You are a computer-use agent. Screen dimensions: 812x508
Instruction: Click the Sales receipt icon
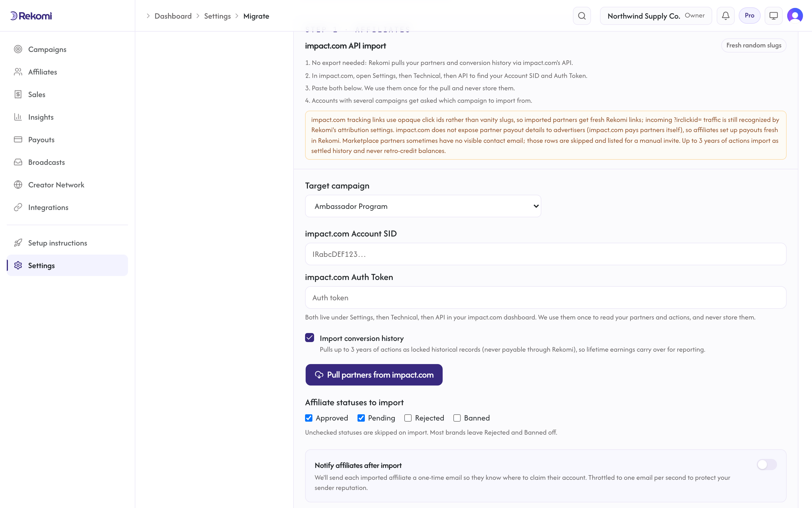click(x=18, y=94)
